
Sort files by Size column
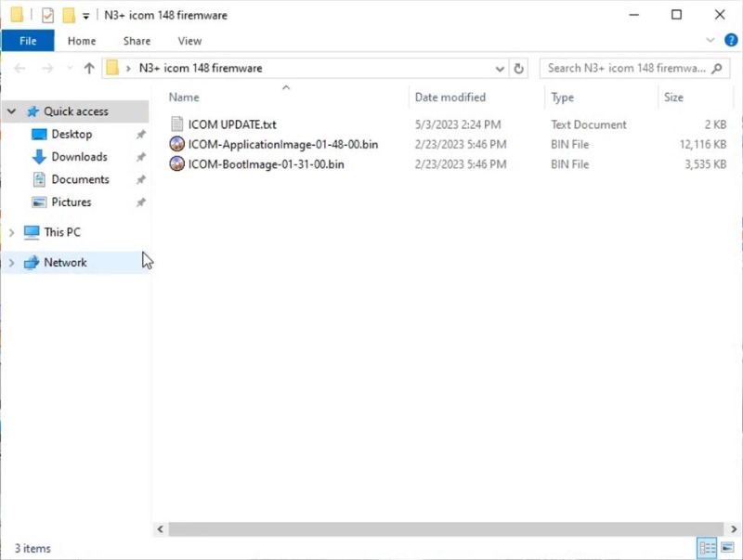(x=673, y=98)
